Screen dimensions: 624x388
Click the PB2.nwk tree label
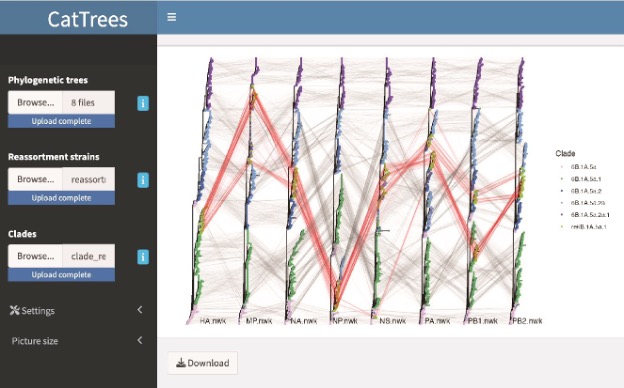[x=527, y=321]
